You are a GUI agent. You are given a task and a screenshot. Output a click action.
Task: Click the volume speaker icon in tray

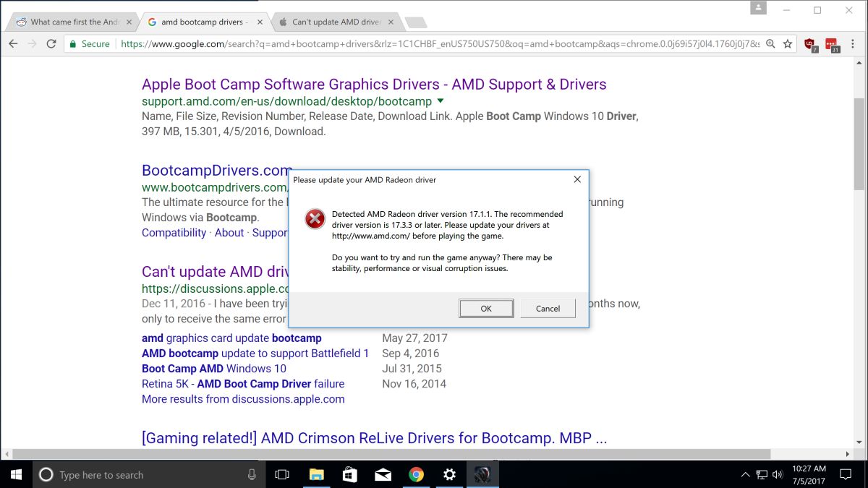click(x=778, y=475)
